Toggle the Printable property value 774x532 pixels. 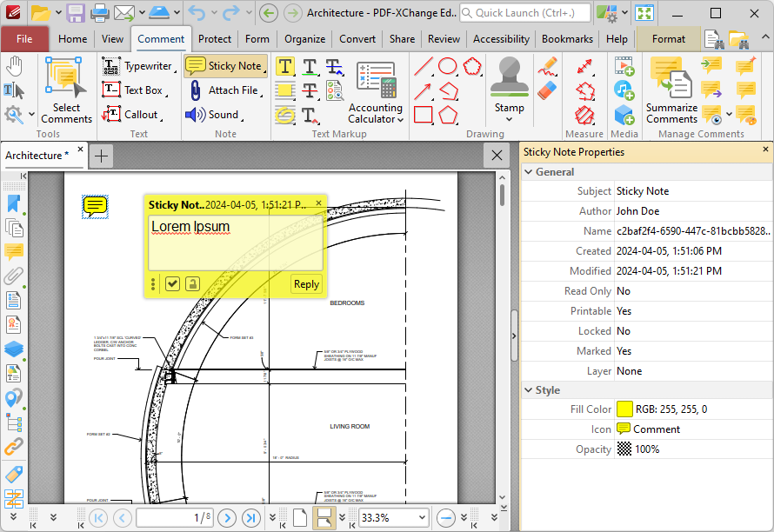pyautogui.click(x=692, y=311)
